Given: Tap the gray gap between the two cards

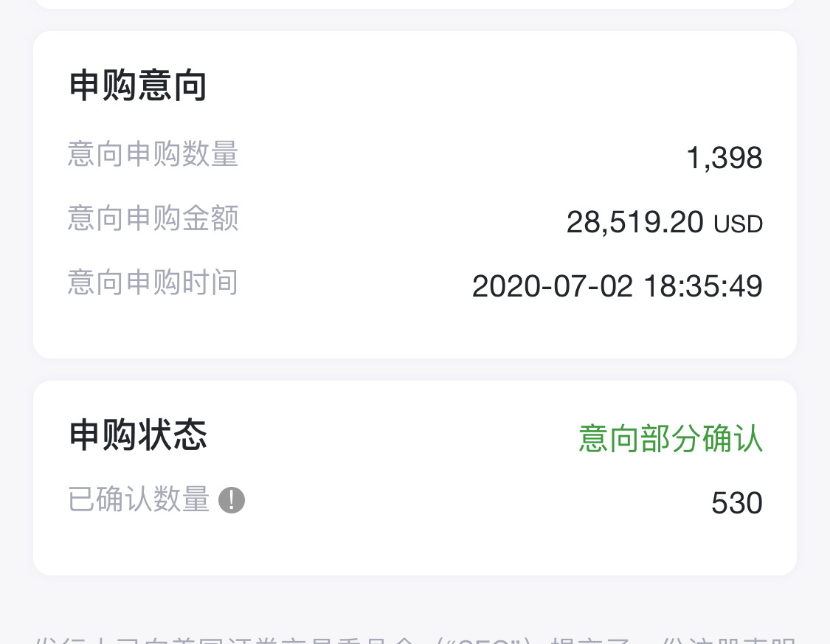Looking at the screenshot, I should coord(415,370).
